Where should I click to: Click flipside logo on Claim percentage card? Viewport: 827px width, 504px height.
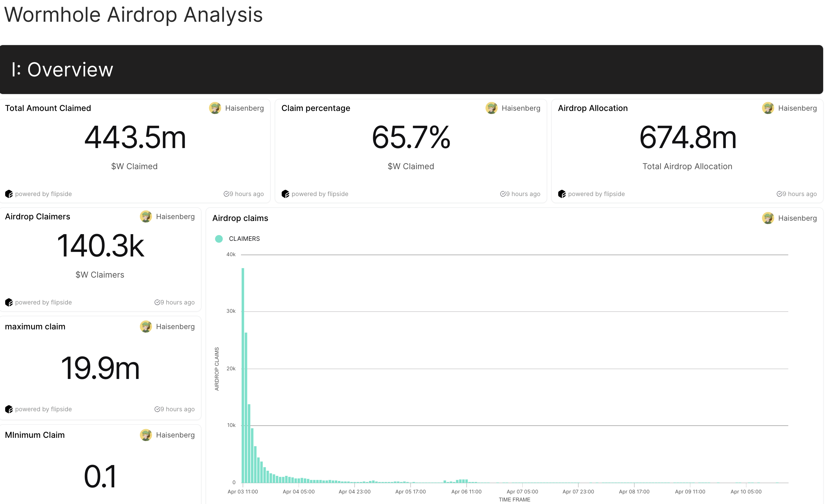(x=285, y=194)
